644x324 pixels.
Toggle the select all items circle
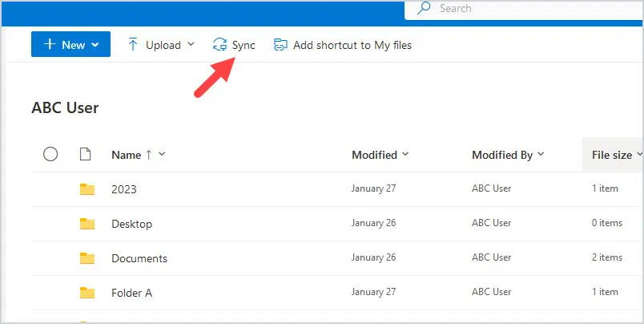point(50,155)
